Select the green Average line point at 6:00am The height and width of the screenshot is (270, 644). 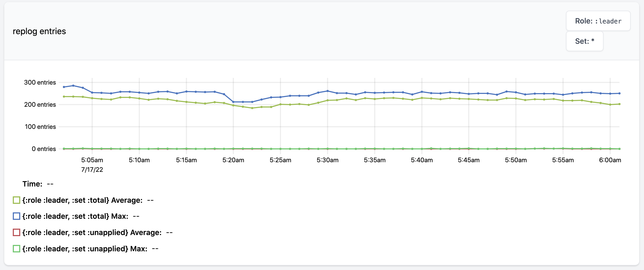coord(610,105)
